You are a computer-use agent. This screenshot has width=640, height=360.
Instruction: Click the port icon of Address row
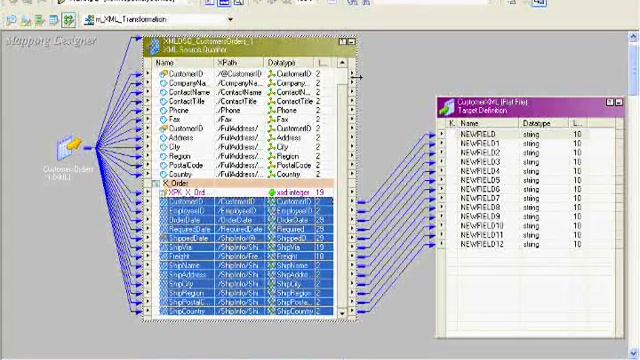pyautogui.click(x=163, y=138)
